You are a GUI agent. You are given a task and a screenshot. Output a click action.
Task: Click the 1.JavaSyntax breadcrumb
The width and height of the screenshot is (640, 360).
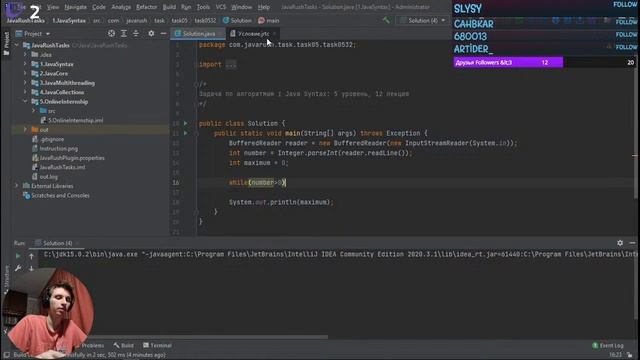69,20
